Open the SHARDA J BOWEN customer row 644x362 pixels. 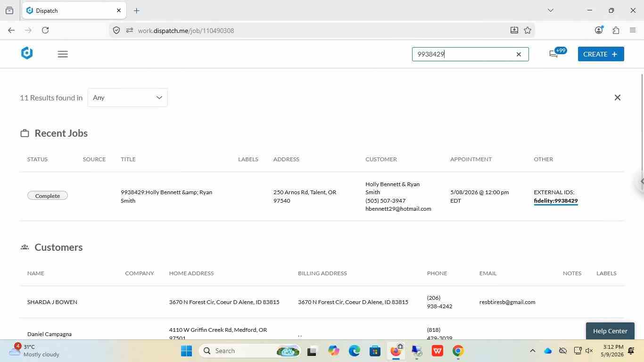(x=322, y=302)
